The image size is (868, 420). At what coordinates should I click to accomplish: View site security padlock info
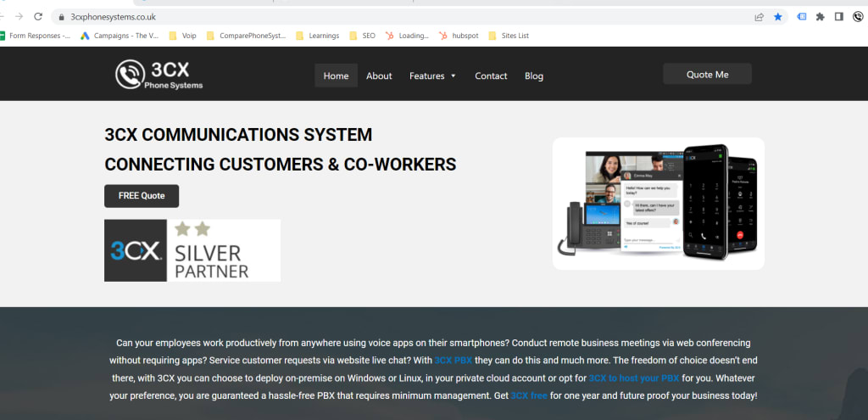coord(61,17)
